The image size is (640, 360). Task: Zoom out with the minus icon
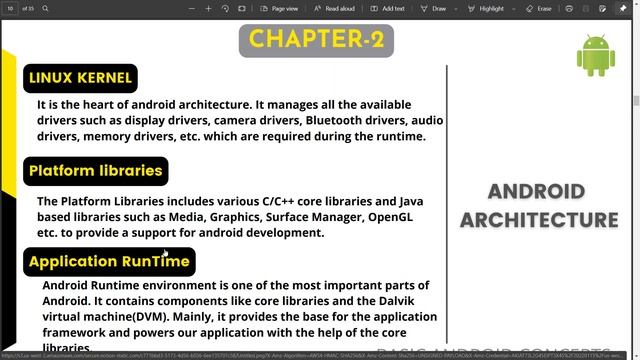tap(191, 9)
